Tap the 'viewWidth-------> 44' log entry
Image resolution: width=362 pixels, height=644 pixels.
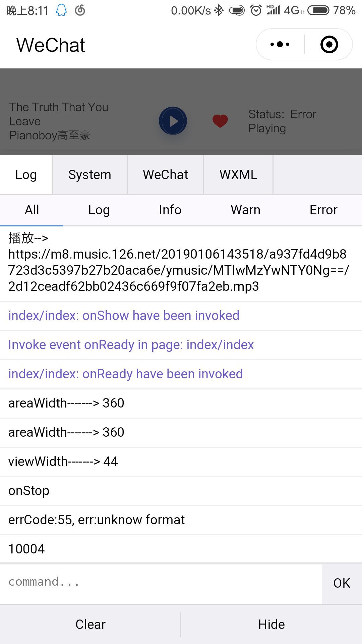tap(181, 462)
